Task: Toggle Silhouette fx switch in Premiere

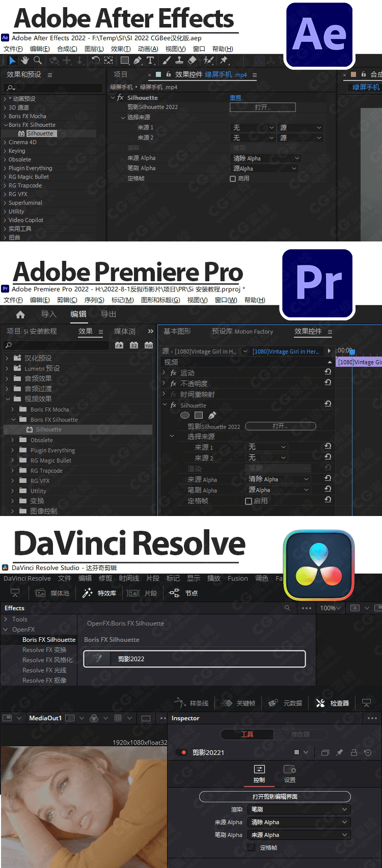Action: pos(173,405)
